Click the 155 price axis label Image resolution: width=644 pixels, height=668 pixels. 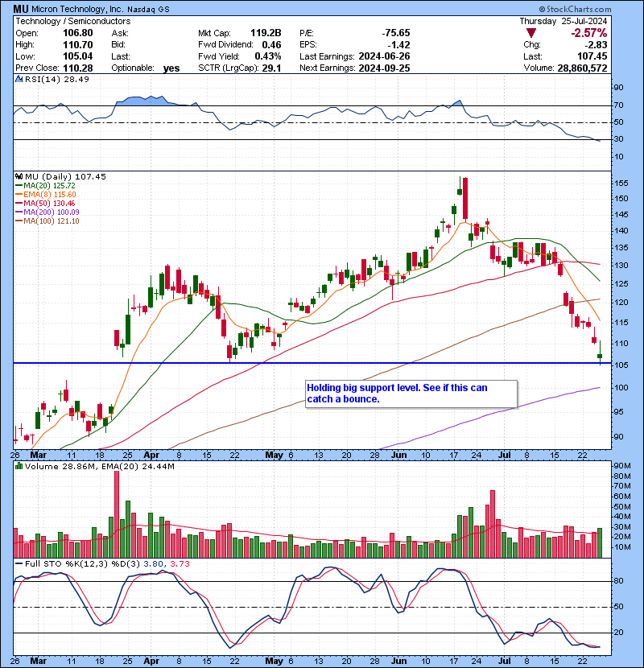click(x=621, y=183)
